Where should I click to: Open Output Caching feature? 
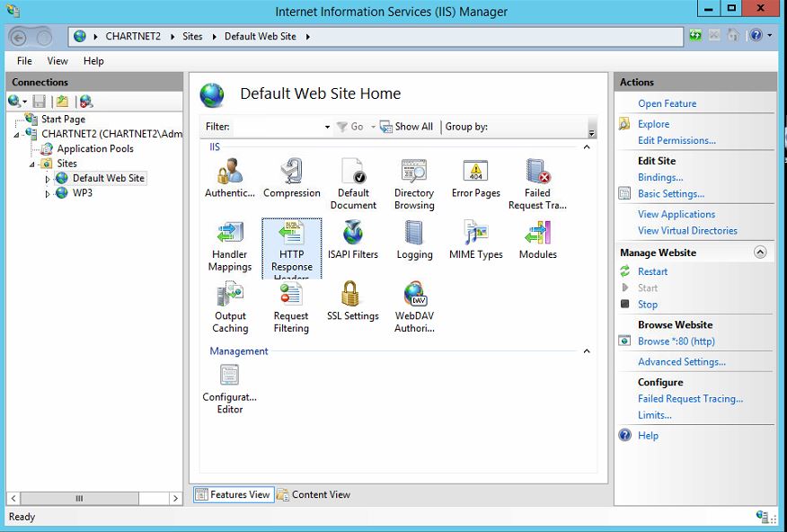click(230, 307)
